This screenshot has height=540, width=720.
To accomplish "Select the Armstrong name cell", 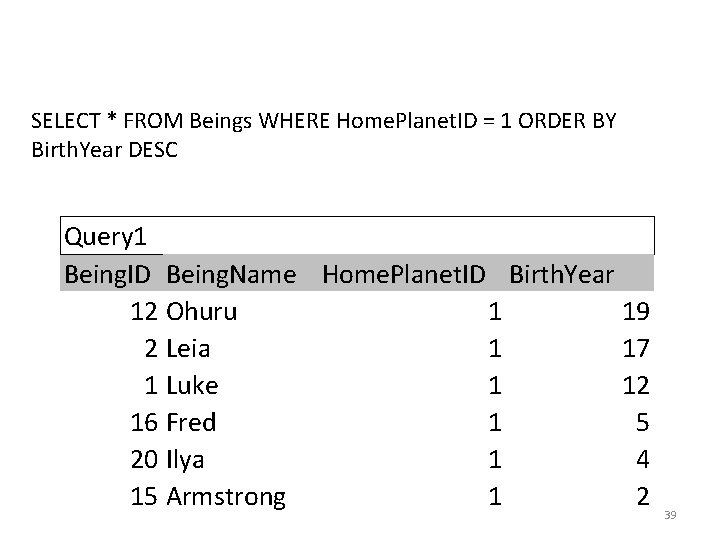I will point(226,497).
